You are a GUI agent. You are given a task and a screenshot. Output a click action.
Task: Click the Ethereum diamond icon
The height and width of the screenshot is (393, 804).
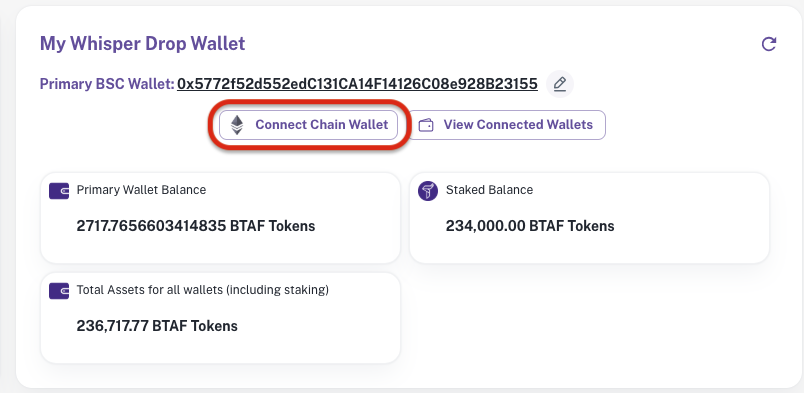[x=236, y=125]
